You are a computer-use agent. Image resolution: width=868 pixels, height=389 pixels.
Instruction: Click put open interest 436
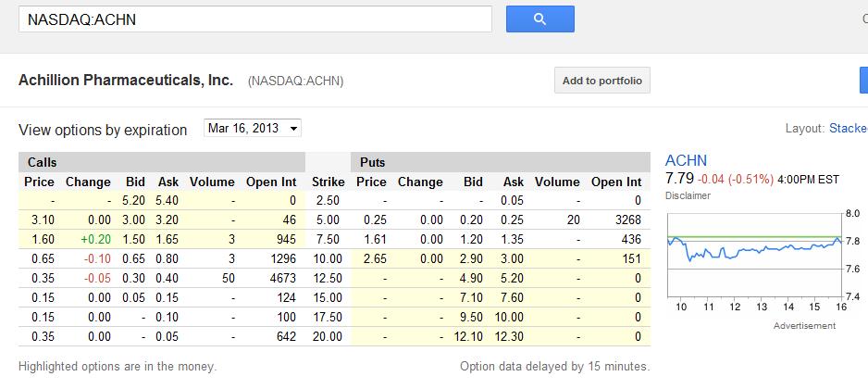(x=630, y=239)
